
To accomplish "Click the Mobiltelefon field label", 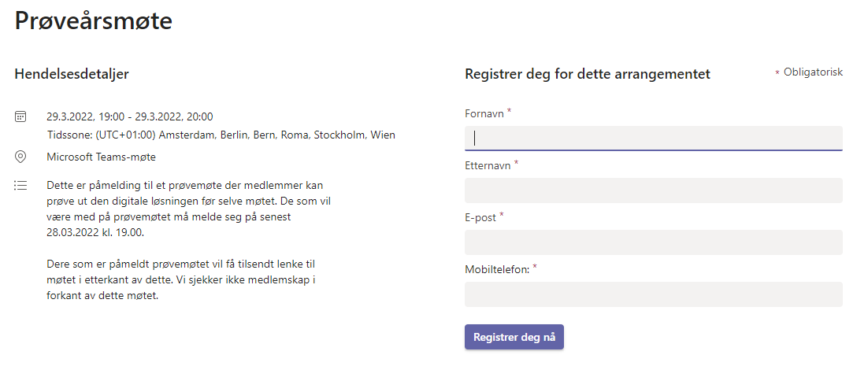I will [x=498, y=269].
